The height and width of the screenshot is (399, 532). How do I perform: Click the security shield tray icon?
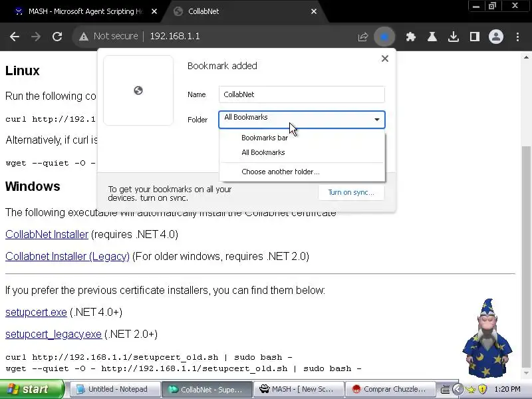point(483,389)
